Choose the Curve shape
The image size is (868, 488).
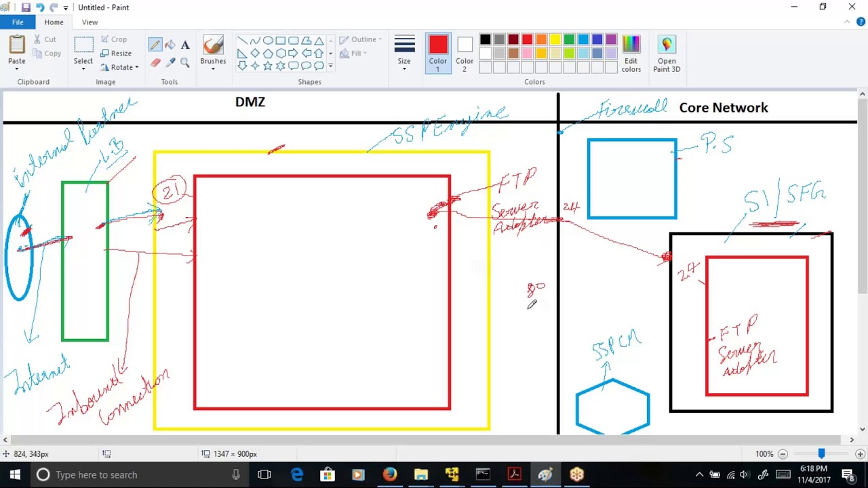255,41
